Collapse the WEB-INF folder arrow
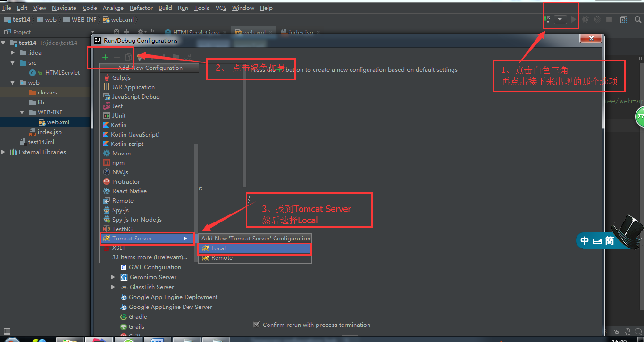Image resolution: width=644 pixels, height=342 pixels. [22, 112]
